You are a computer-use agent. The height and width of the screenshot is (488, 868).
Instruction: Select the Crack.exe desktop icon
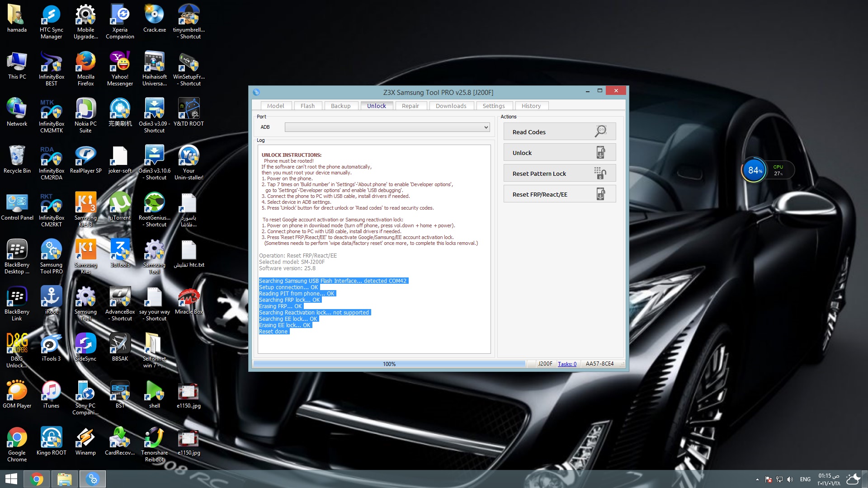(154, 19)
